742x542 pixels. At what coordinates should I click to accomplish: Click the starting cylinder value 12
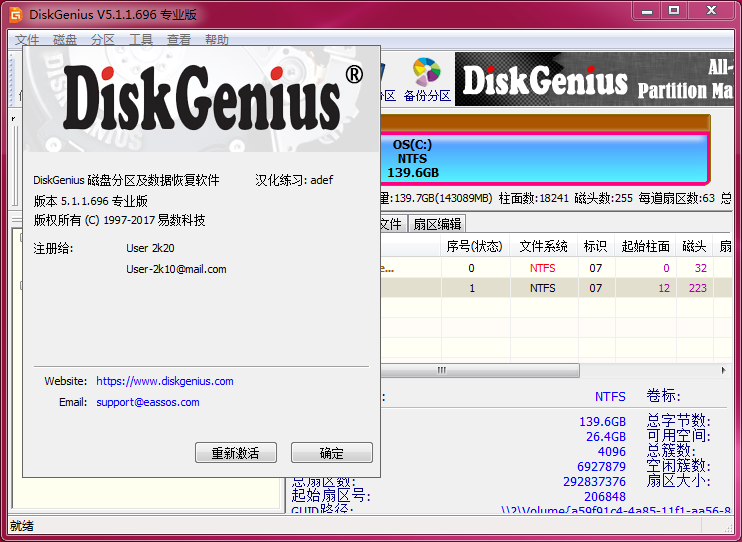(664, 288)
